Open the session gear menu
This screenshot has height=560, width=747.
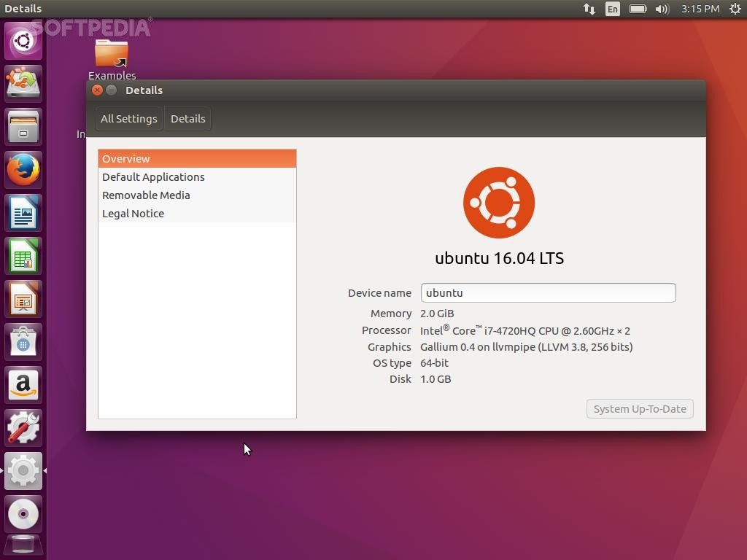[735, 9]
